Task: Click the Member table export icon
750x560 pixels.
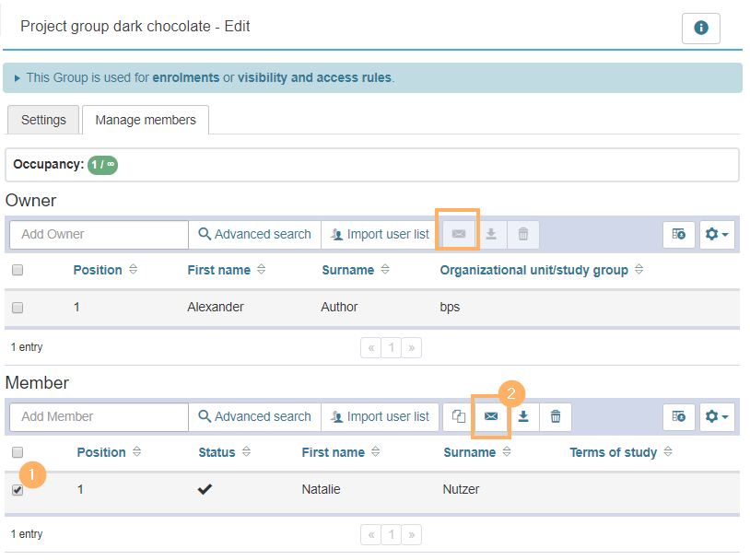Action: (679, 417)
